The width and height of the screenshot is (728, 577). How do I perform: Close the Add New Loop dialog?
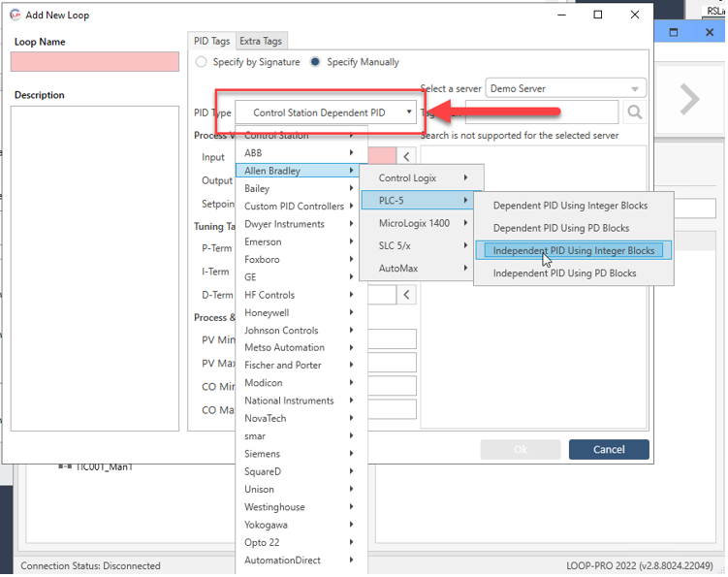(x=635, y=15)
